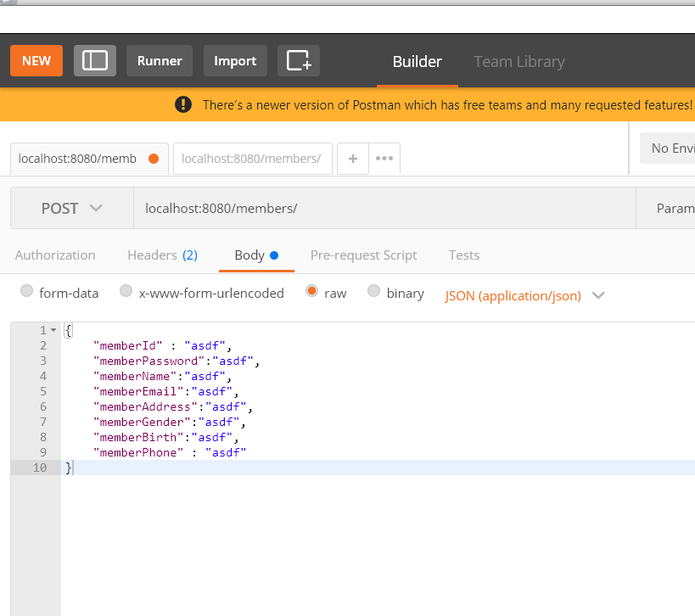The image size is (695, 616).
Task: Click the "memberPhone" line in body editor
Action: pyautogui.click(x=170, y=453)
